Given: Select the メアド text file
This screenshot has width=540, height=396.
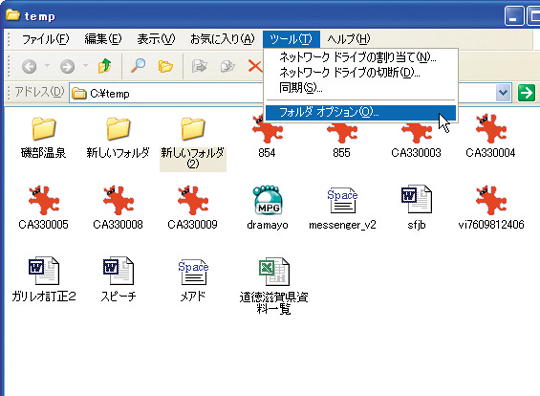Looking at the screenshot, I should [x=193, y=280].
